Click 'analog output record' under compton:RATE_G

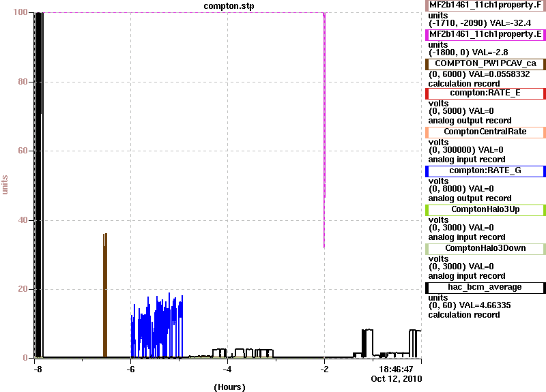click(470, 198)
